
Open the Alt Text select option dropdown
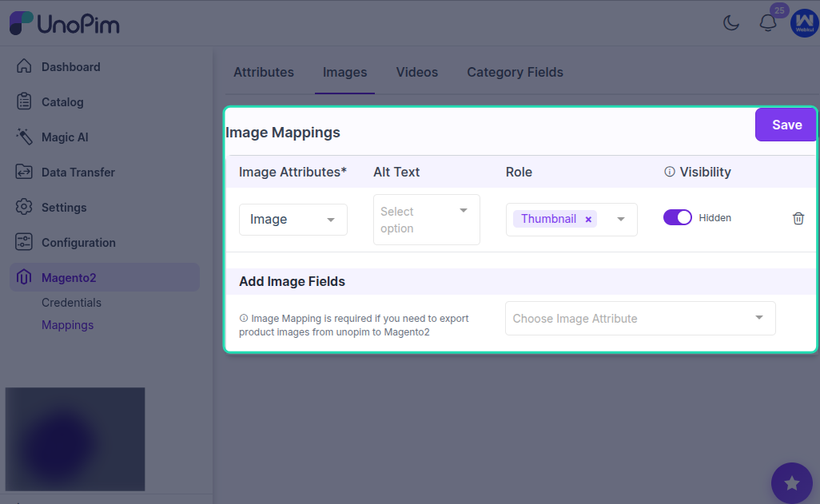tap(426, 220)
